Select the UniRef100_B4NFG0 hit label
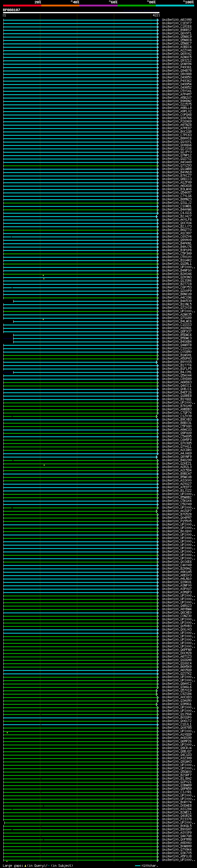This screenshot has width=197, height=868. 177,271
